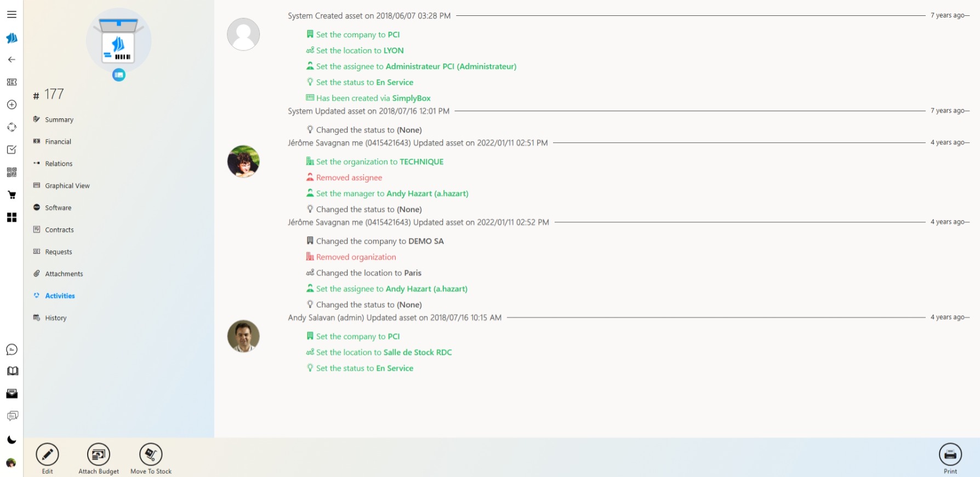Open the envelope mail icon
The image size is (980, 477).
pos(12,394)
